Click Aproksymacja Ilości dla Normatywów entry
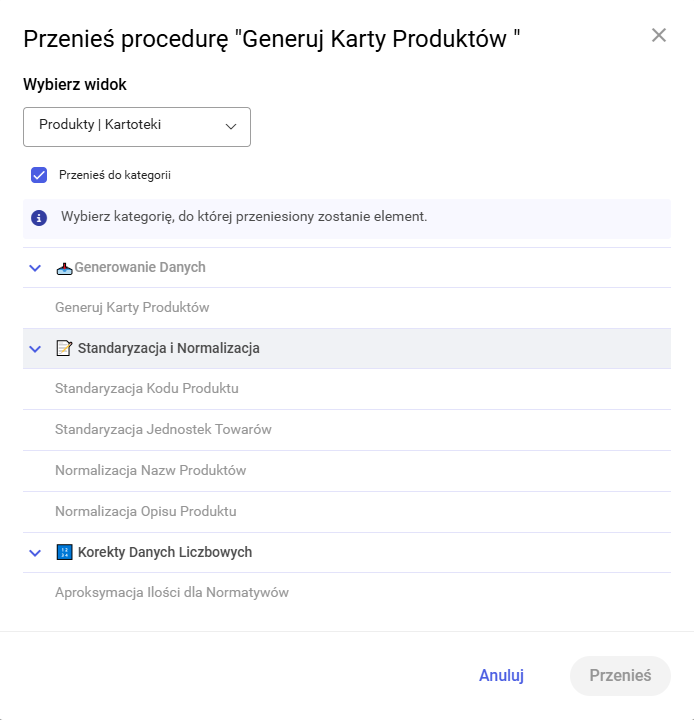Image resolution: width=694 pixels, height=720 pixels. pyautogui.click(x=172, y=593)
